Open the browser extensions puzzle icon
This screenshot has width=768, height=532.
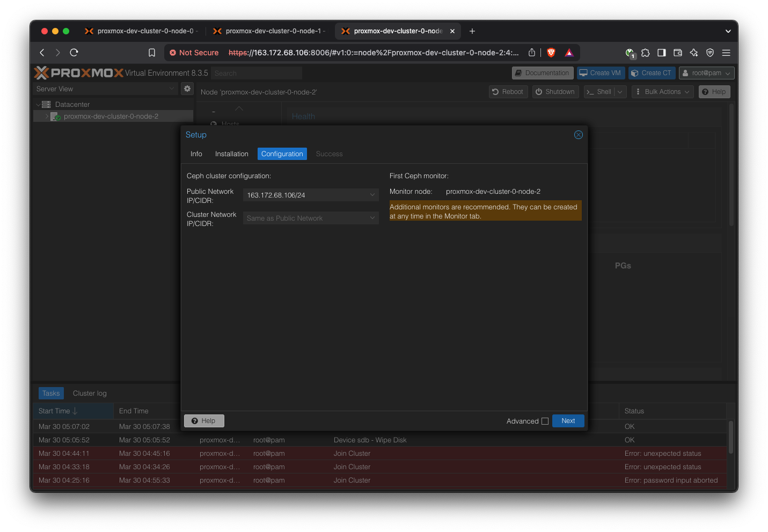tap(646, 53)
